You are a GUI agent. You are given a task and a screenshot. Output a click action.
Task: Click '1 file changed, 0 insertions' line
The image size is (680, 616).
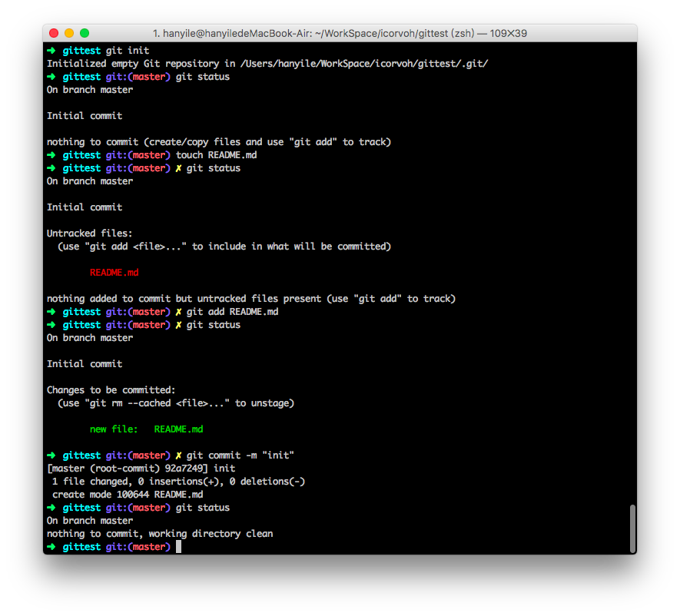coord(179,482)
